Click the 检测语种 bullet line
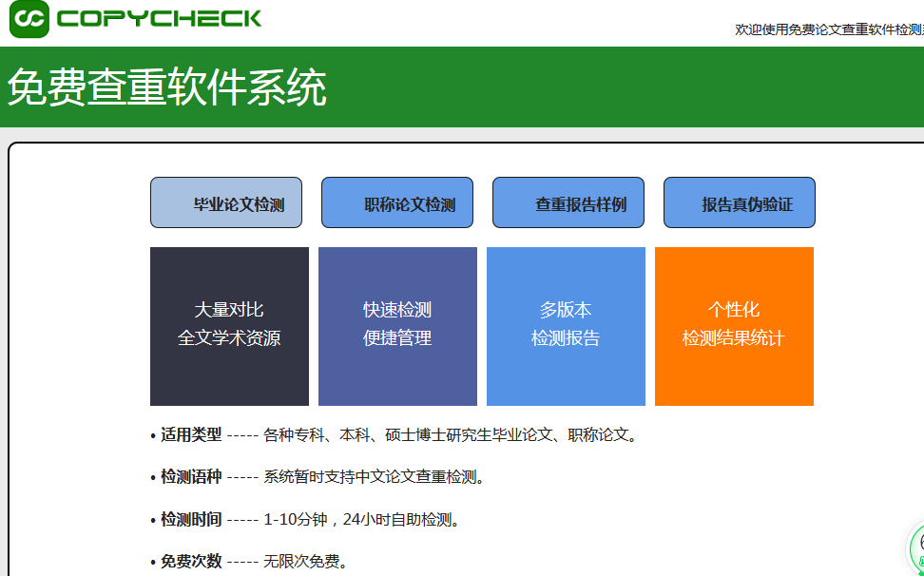The height and width of the screenshot is (576, 924). point(318,477)
